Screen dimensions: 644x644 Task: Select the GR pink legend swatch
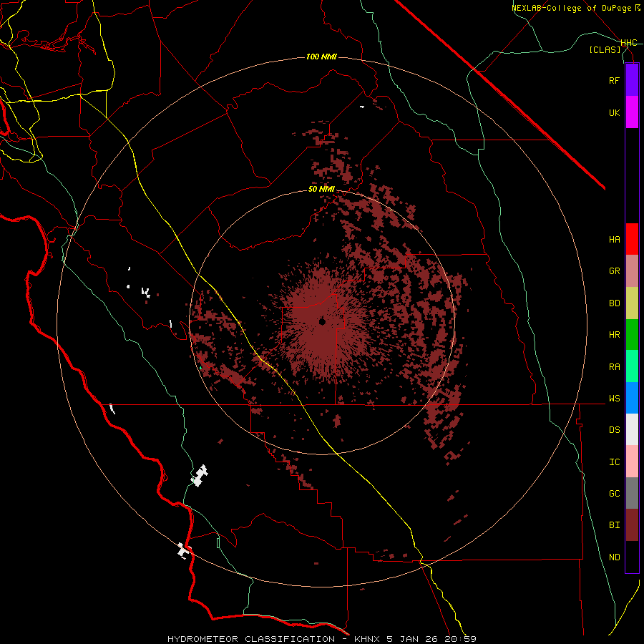tap(632, 271)
